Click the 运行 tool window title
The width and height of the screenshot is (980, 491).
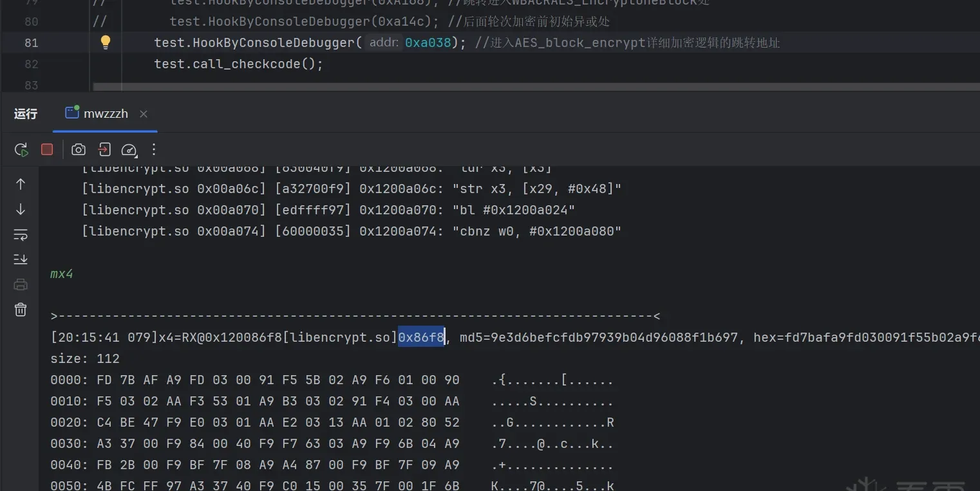[26, 114]
